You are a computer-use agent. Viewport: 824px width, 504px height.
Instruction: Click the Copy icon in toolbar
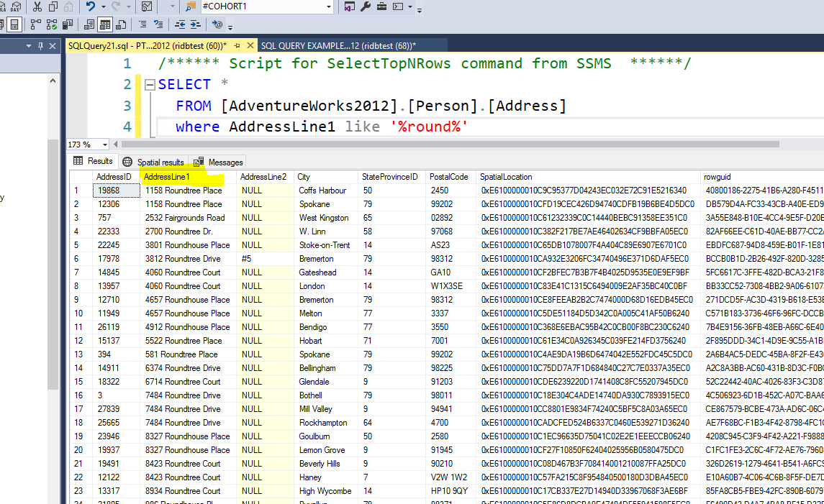pos(53,6)
